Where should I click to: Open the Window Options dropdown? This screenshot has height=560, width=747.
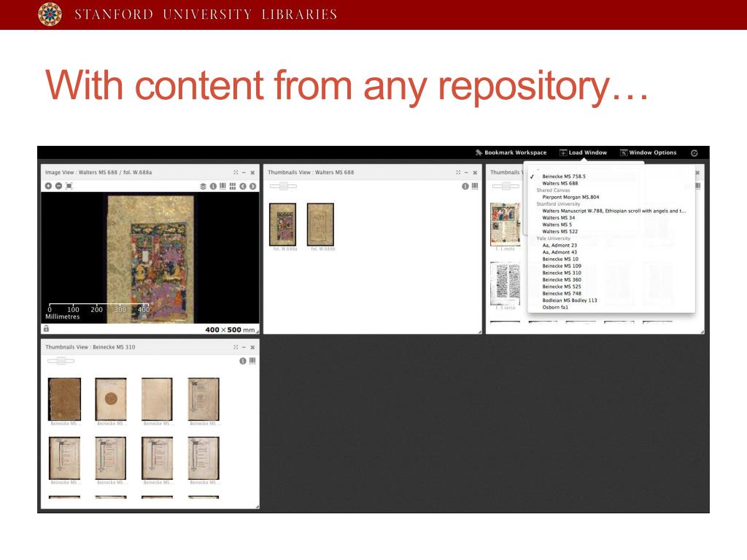pos(648,152)
